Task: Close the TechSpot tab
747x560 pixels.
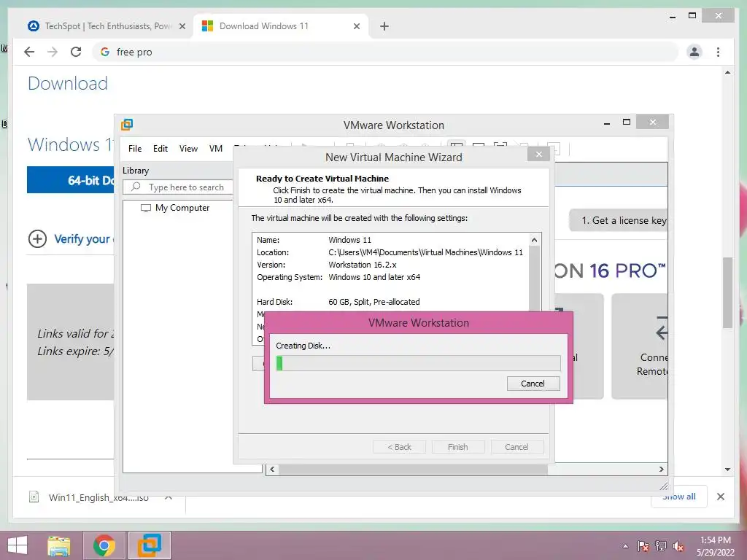Action: [182, 26]
